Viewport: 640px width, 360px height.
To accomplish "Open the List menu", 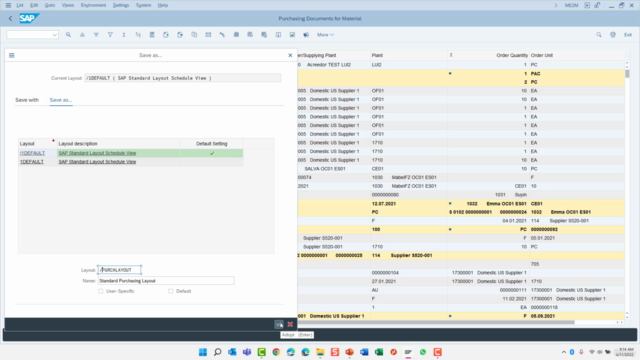I will [20, 5].
